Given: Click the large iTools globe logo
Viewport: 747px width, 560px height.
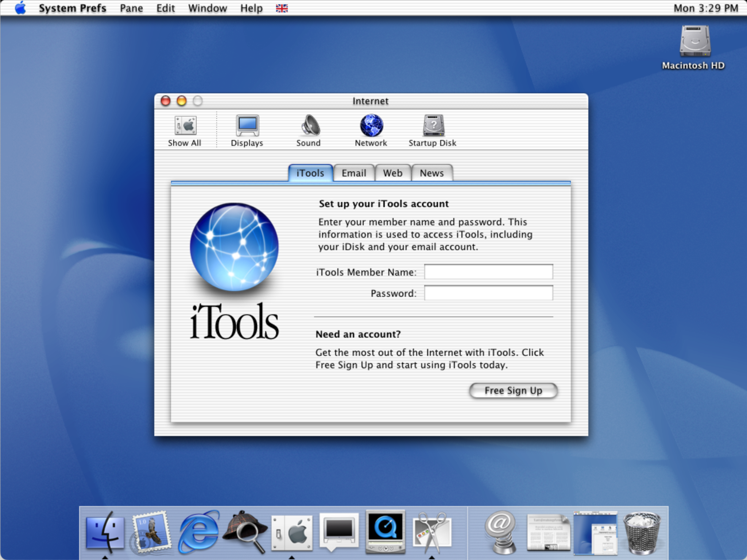Looking at the screenshot, I should pos(234,247).
